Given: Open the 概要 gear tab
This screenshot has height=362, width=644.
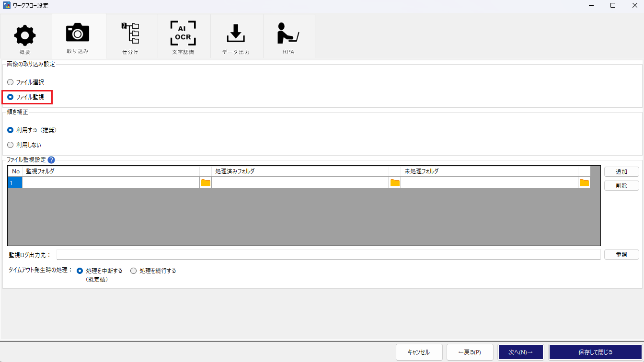Looking at the screenshot, I should click(25, 36).
